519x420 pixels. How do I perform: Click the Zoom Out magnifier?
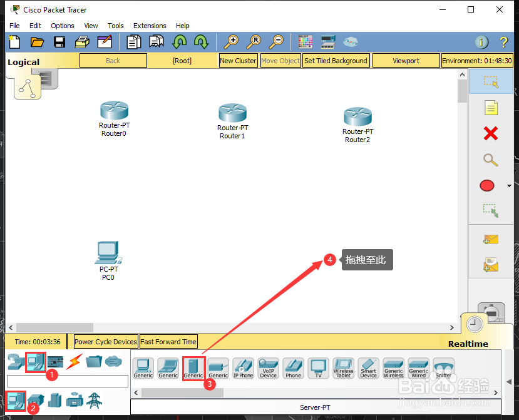(x=276, y=42)
